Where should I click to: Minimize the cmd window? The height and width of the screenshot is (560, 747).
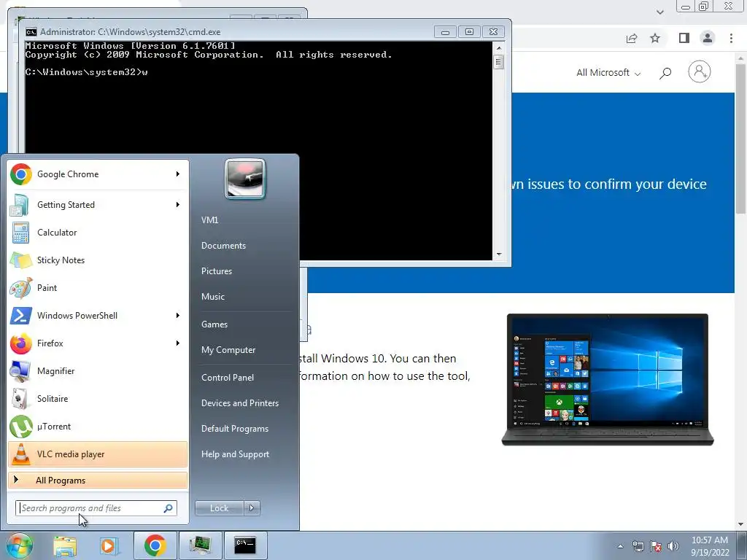[x=446, y=32]
